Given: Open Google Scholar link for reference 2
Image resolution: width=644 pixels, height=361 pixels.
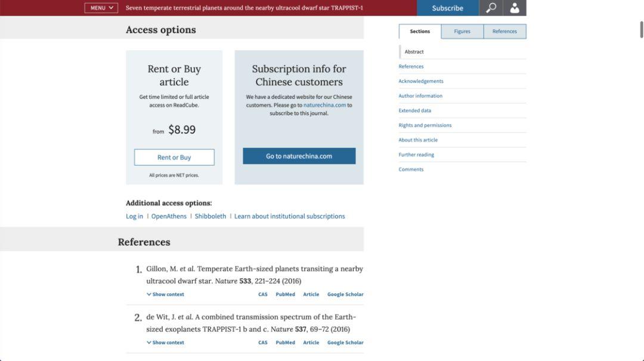Looking at the screenshot, I should [x=345, y=342].
